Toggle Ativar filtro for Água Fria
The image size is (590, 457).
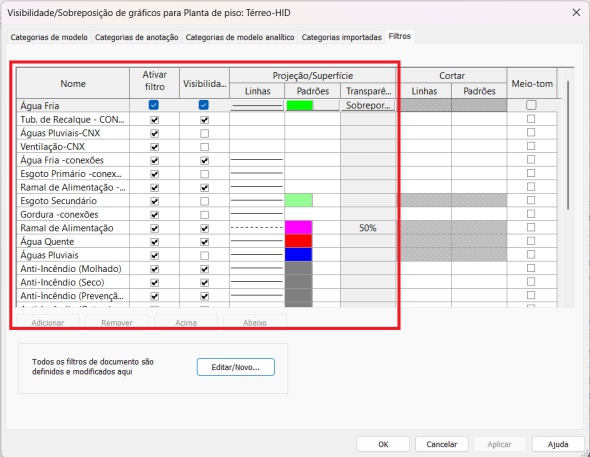point(154,105)
